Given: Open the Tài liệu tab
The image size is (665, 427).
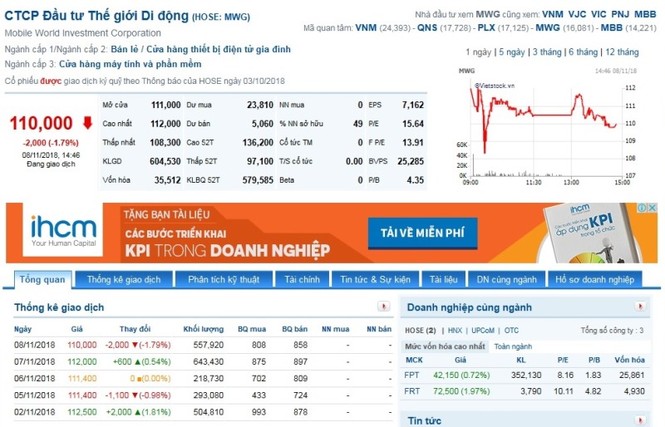Looking at the screenshot, I should [443, 279].
